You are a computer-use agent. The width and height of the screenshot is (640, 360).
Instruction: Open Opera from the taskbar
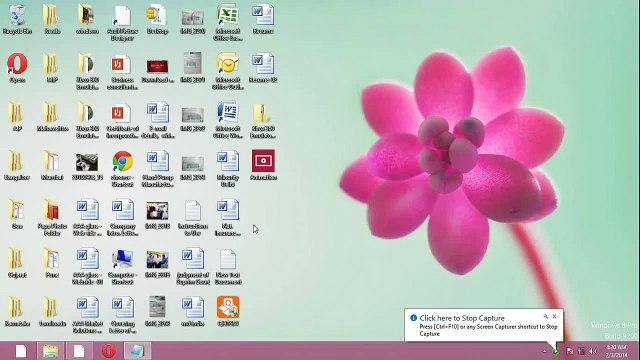(x=108, y=351)
